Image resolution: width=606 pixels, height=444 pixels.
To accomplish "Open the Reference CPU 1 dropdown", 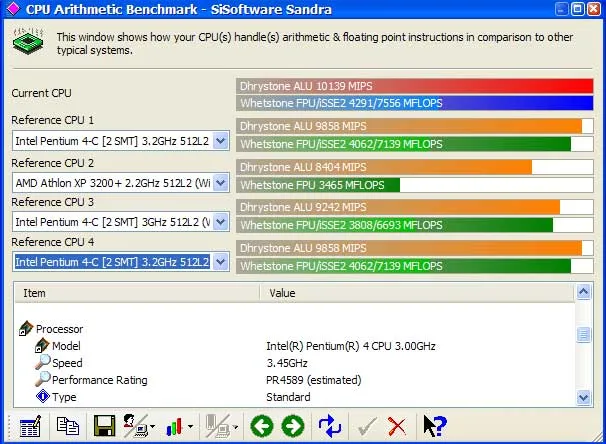I will (x=221, y=142).
